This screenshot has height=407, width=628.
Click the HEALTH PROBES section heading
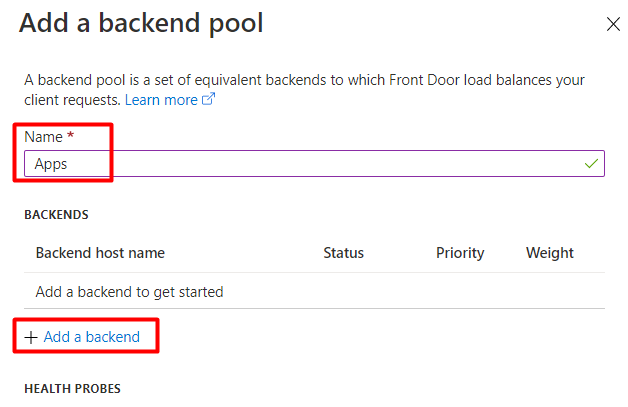(72, 388)
